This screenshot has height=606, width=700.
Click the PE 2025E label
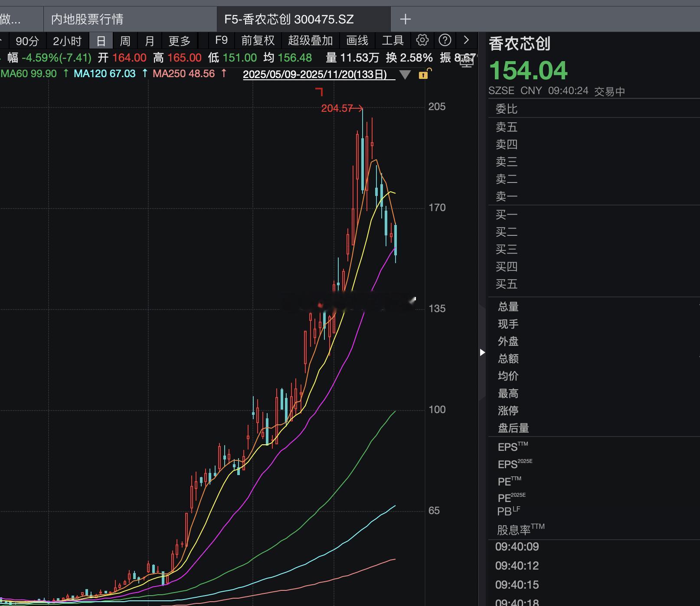[512, 498]
